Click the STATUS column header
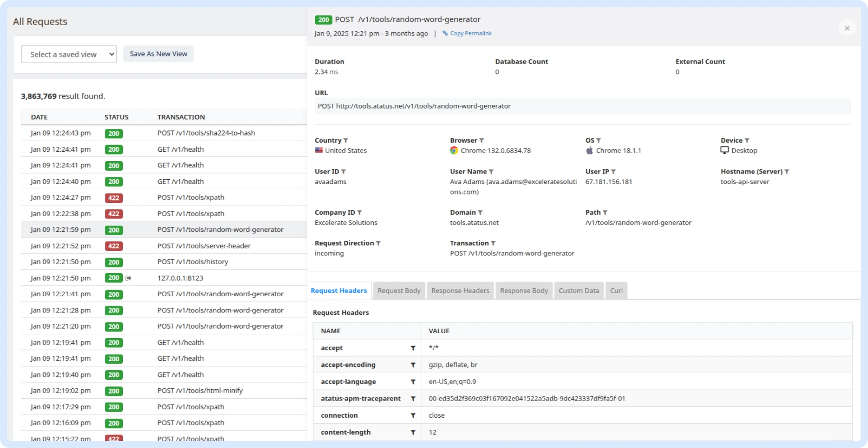The height and width of the screenshot is (448, 868). point(116,117)
